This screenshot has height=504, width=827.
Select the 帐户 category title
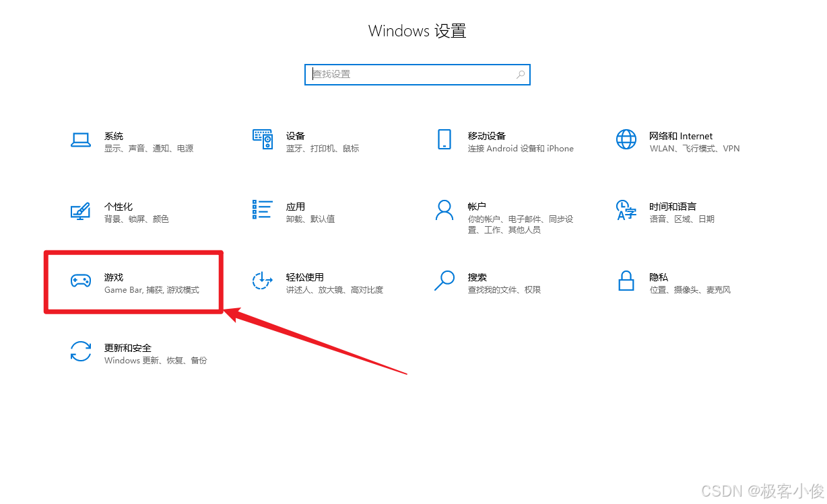click(477, 207)
